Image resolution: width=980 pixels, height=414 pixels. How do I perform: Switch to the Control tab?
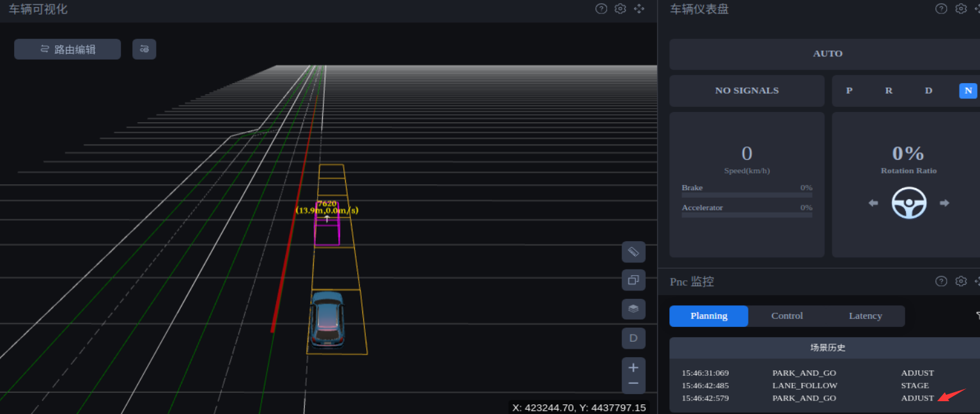787,316
